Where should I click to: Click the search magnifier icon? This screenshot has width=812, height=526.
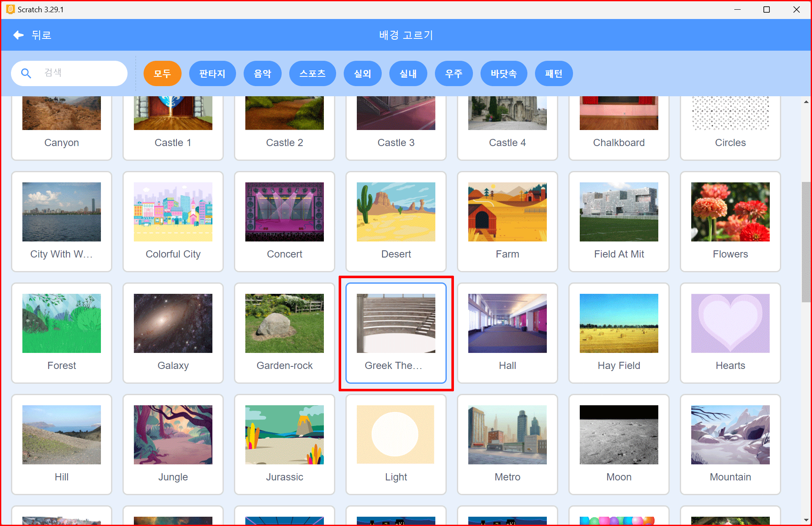(26, 73)
